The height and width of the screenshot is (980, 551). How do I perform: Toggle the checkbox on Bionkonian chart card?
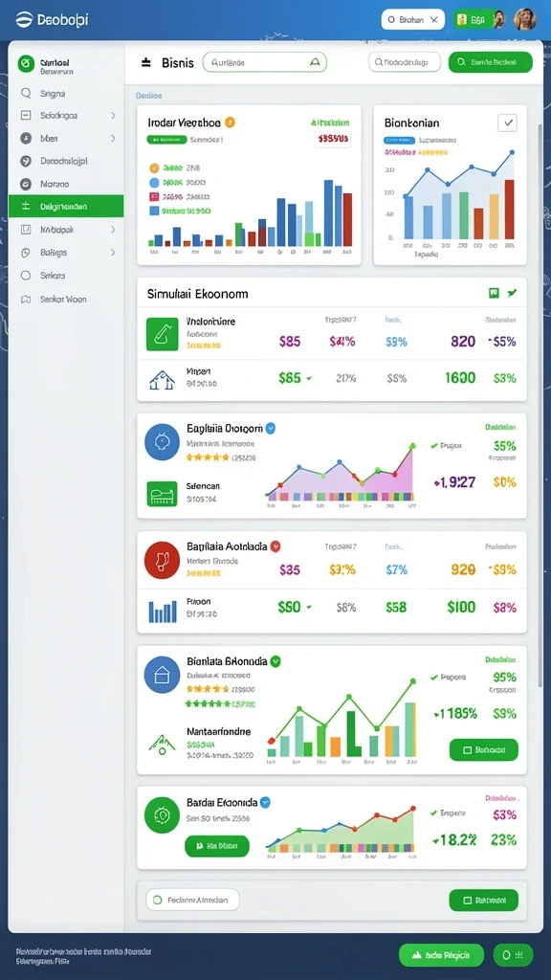[x=507, y=123]
